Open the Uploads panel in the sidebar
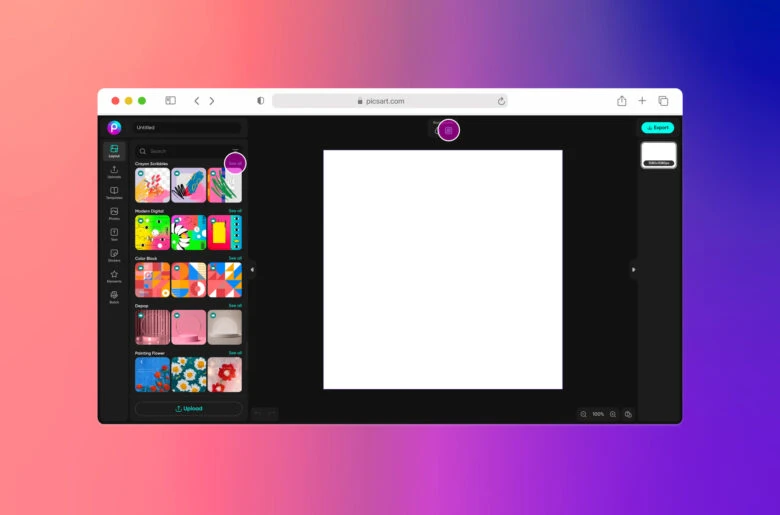This screenshot has width=780, height=515. click(114, 172)
